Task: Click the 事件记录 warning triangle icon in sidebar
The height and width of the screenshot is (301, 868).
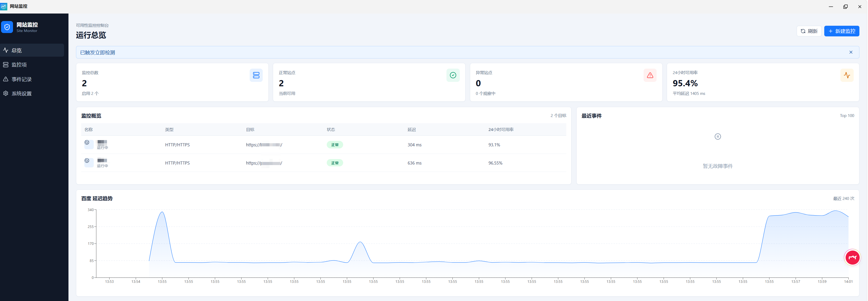Action: (6, 79)
